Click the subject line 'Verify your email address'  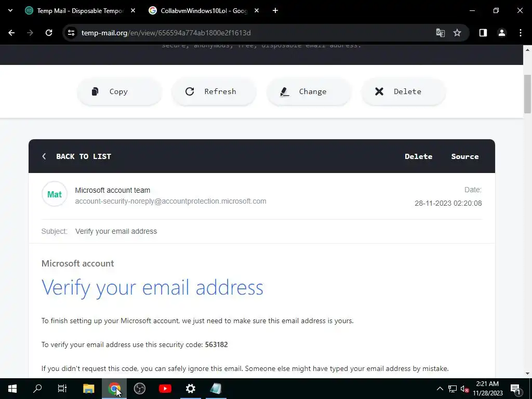point(116,231)
